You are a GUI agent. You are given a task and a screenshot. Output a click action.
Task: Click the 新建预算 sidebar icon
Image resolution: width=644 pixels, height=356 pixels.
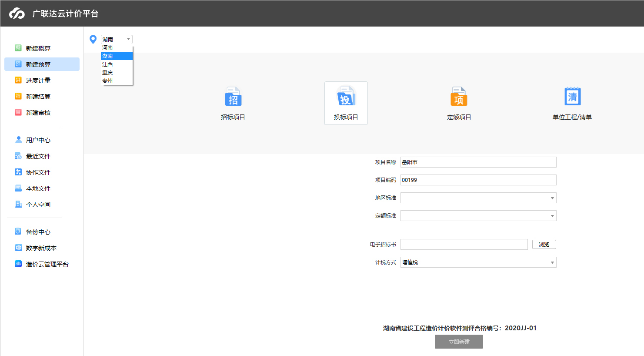tap(18, 64)
